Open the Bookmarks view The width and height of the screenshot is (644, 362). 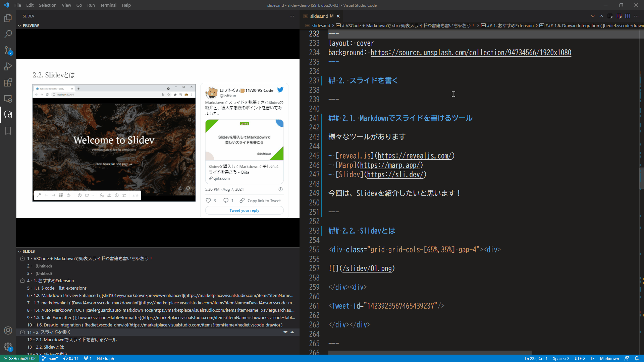(8, 131)
